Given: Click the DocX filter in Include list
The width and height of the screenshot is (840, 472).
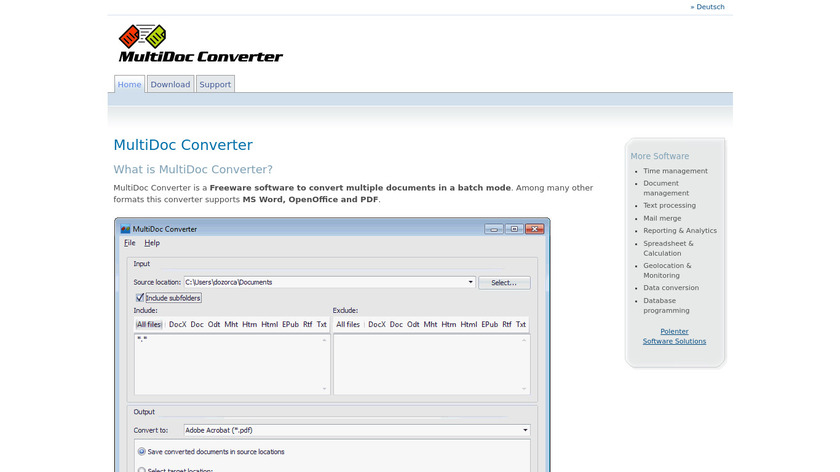Looking at the screenshot, I should [178, 325].
